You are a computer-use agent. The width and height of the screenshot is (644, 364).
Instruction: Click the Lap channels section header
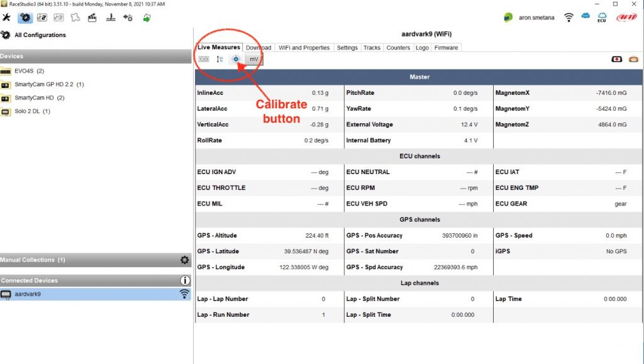tap(419, 283)
